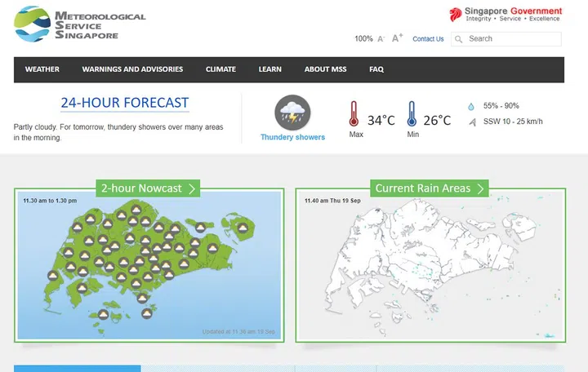
Task: Click the blue min temperature thermometer icon
Action: click(x=412, y=113)
